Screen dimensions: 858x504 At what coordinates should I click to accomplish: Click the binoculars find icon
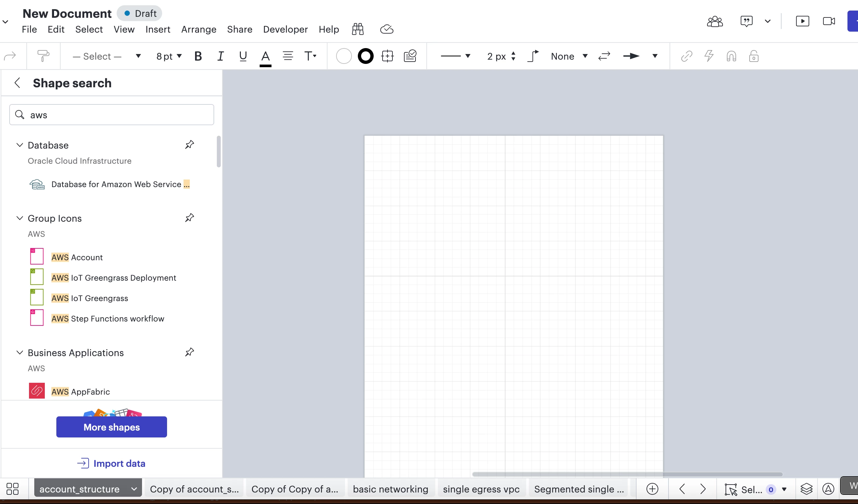click(x=357, y=29)
